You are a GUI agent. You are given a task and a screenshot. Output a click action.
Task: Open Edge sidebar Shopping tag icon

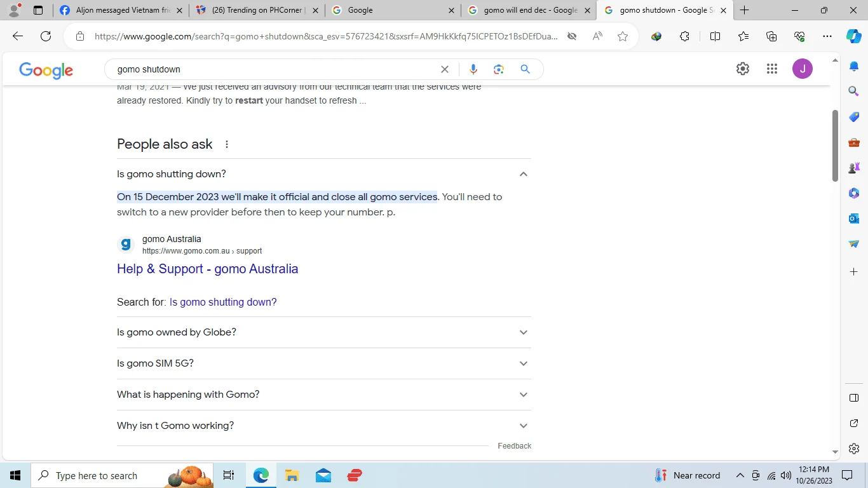click(854, 117)
